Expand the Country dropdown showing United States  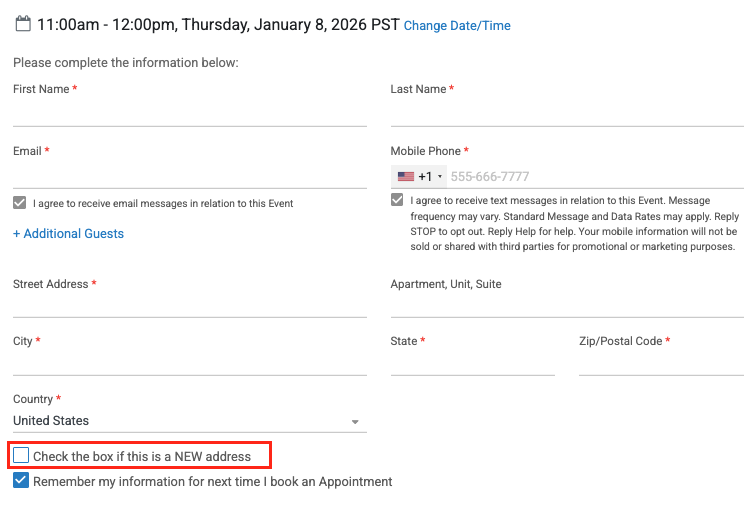point(354,422)
